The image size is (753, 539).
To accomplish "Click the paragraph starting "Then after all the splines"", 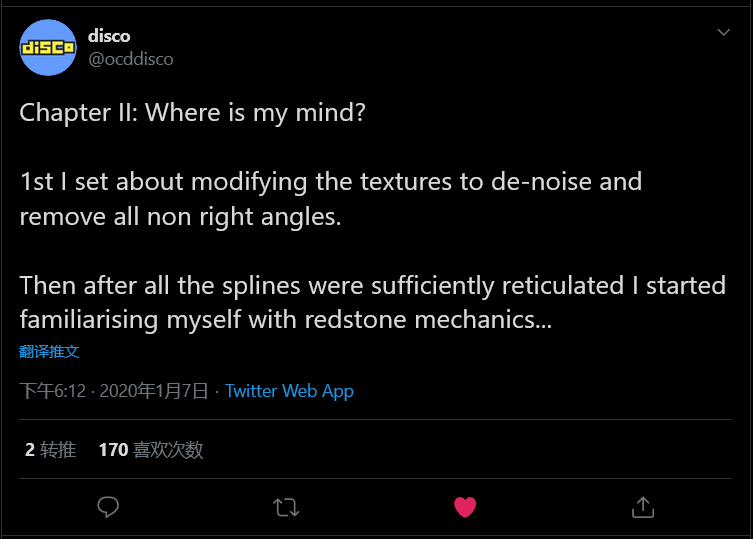I will pyautogui.click(x=372, y=302).
